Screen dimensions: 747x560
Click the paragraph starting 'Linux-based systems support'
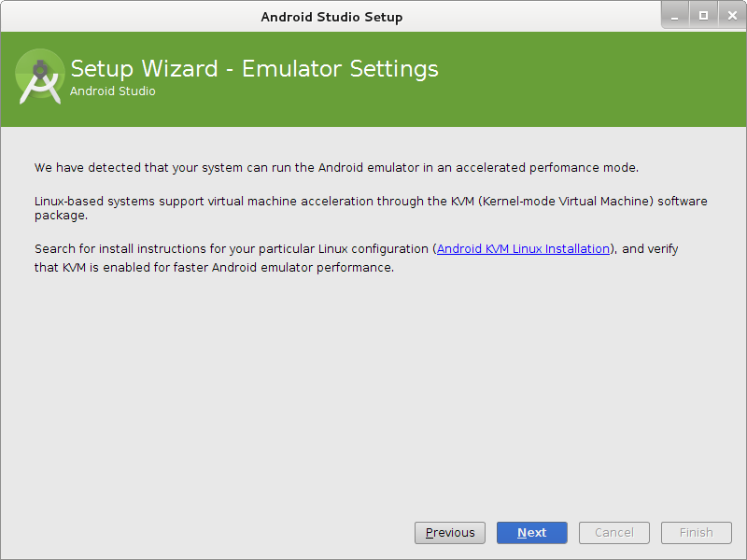click(x=371, y=208)
